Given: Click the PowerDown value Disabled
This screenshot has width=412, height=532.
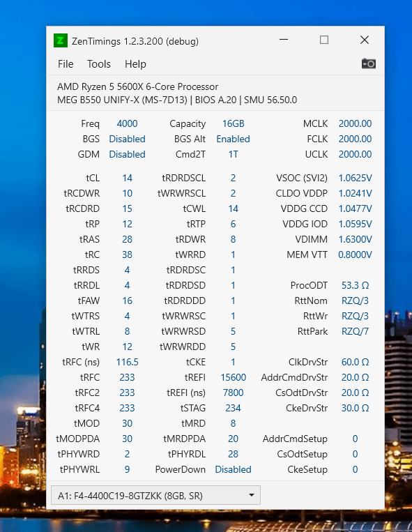Looking at the screenshot, I should click(233, 469).
